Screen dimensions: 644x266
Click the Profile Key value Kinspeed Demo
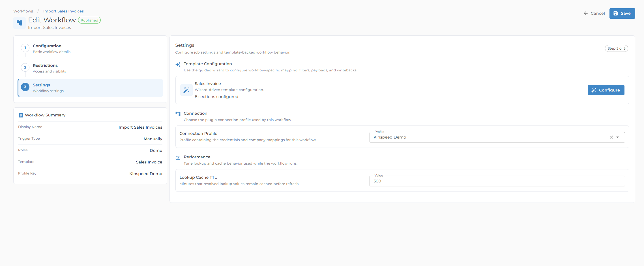146,174
